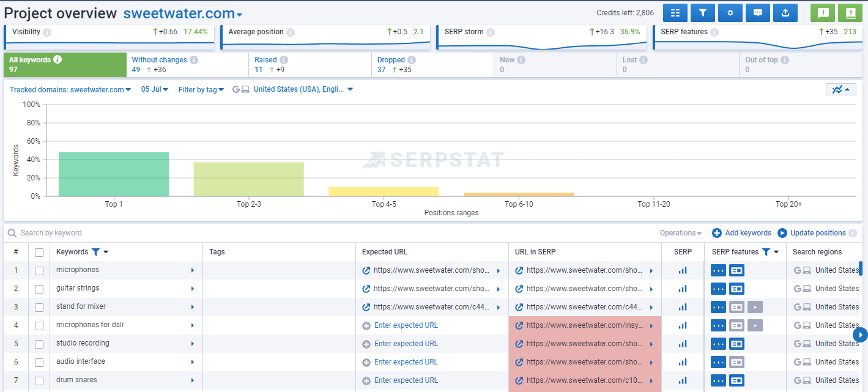Image resolution: width=868 pixels, height=392 pixels.
Task: Open the green help question button
Action: [850, 12]
